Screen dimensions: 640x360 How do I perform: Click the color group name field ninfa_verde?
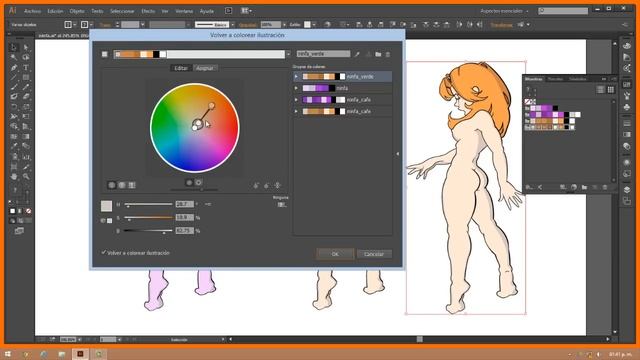(323, 54)
